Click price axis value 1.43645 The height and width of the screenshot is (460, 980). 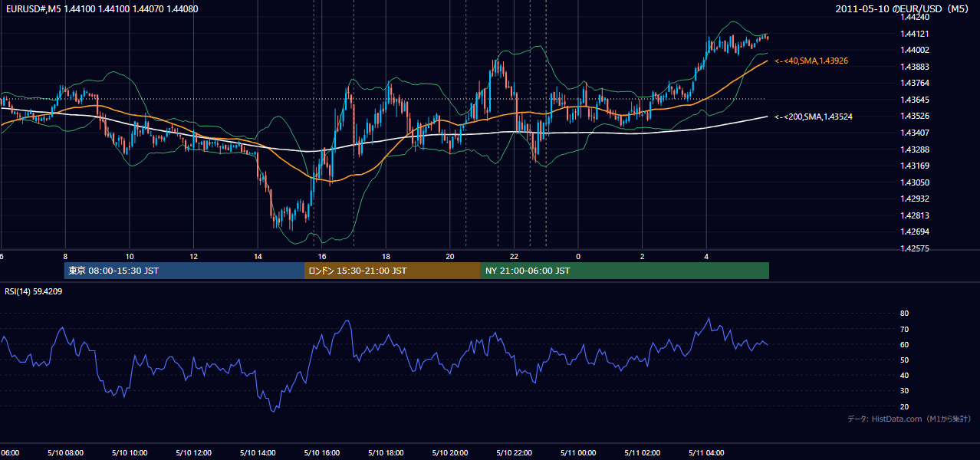(914, 100)
